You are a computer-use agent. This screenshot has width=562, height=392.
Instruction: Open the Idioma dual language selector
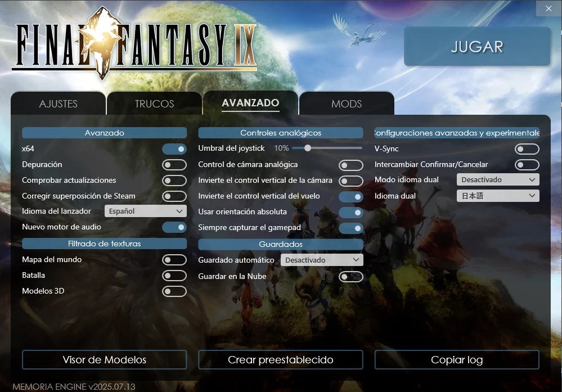(x=497, y=195)
